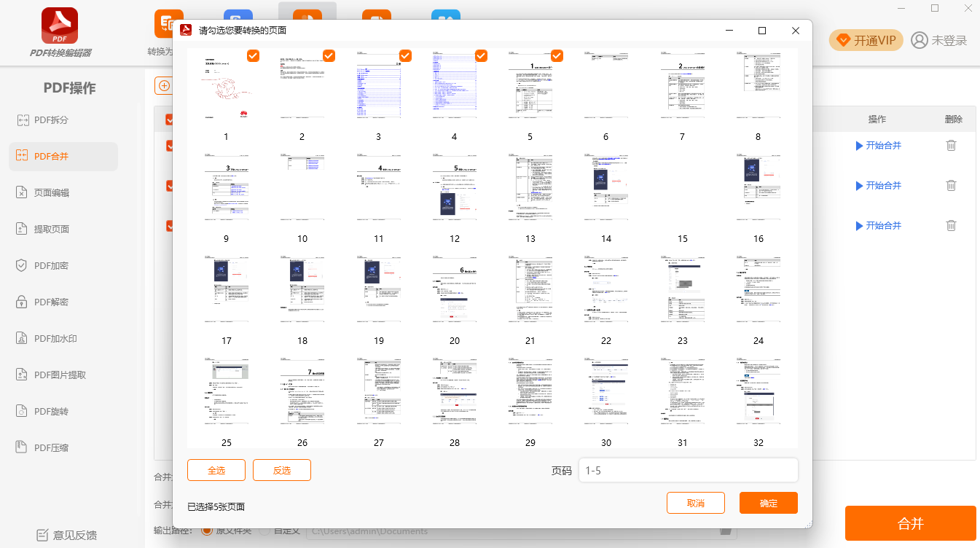
Task: Open the PDF旋转 tool
Action: click(x=51, y=411)
